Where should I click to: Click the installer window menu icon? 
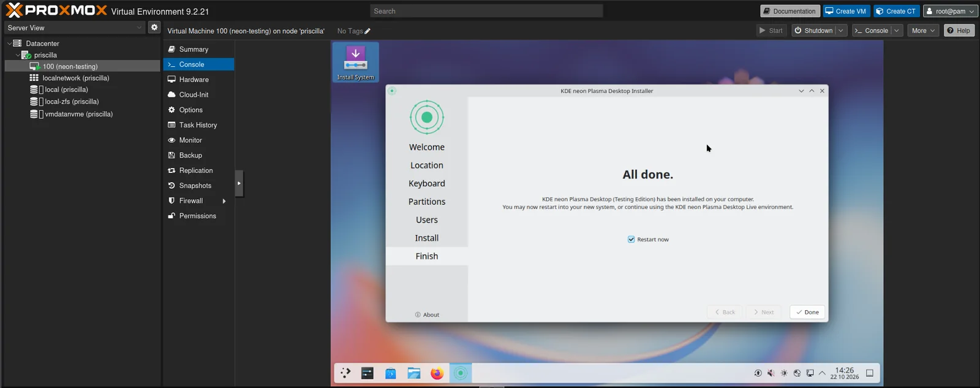[x=392, y=91]
